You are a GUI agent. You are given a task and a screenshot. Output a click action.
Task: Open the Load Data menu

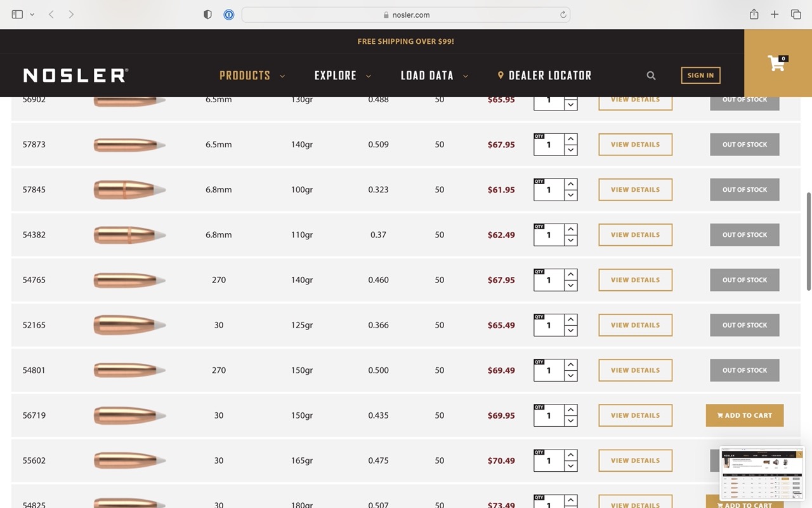pos(435,76)
